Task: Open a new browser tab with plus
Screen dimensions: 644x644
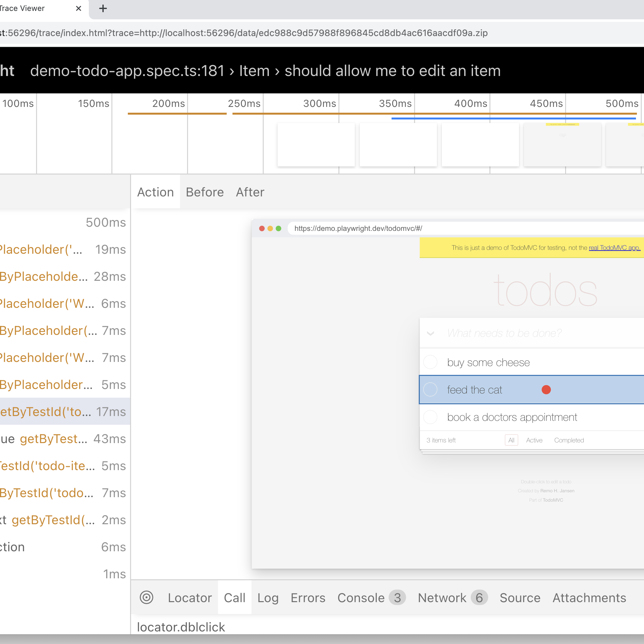Action: pos(103,8)
